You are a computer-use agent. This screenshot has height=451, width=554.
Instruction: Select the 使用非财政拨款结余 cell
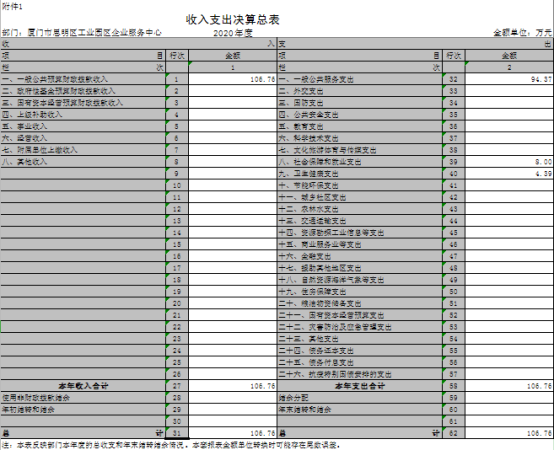click(x=83, y=398)
